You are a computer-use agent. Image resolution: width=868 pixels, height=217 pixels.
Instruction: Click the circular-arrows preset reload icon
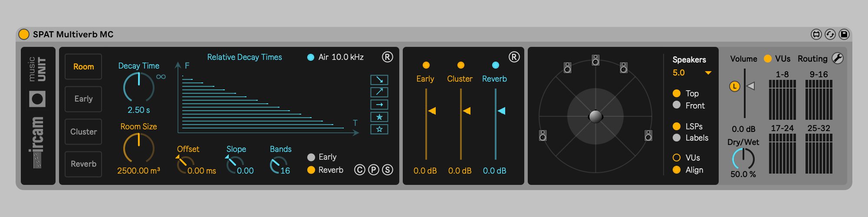830,34
